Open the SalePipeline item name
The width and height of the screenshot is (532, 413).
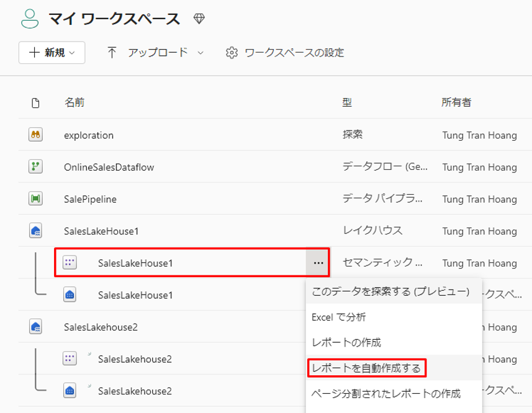click(90, 199)
